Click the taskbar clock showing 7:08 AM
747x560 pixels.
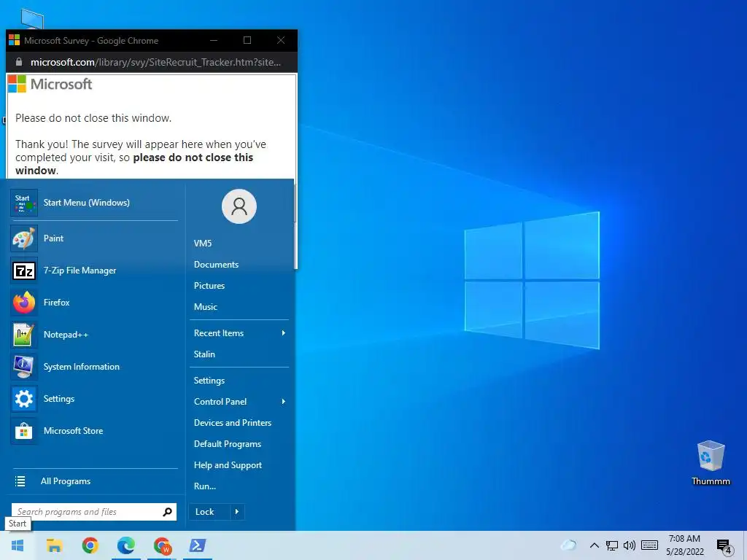tap(684, 545)
